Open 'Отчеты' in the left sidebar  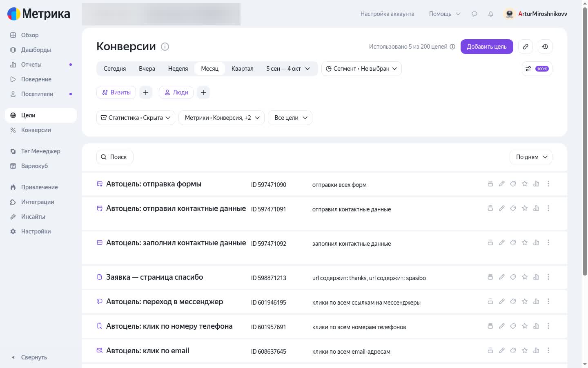pos(41,65)
